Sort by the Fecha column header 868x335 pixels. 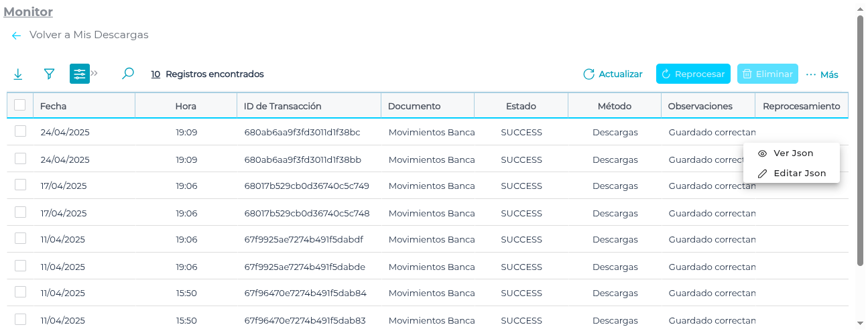point(54,106)
